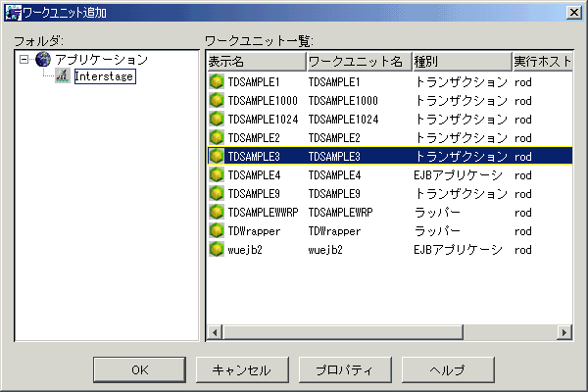Viewport: 588px width, 392px height.
Task: Select the アプリケーション tree label
Action: pos(102,59)
